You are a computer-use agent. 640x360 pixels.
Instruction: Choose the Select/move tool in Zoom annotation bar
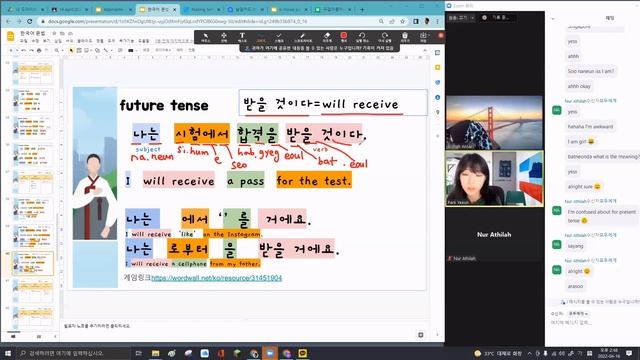coord(224,37)
